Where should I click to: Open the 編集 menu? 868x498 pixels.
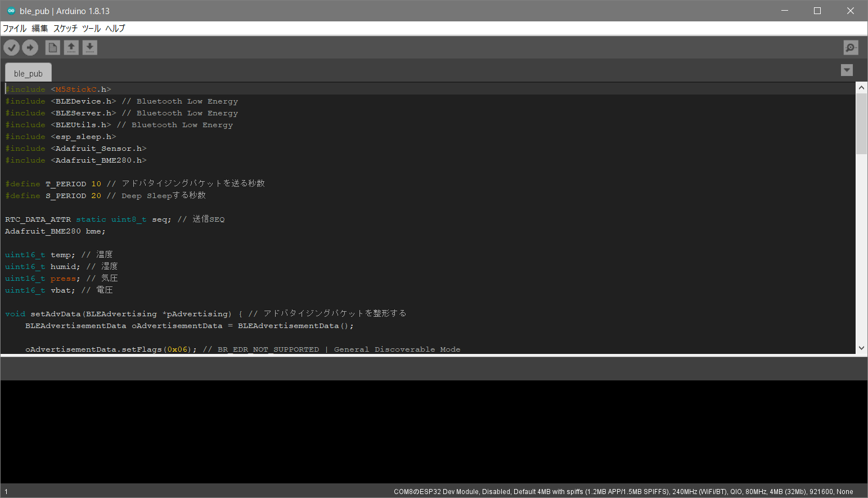(x=40, y=28)
